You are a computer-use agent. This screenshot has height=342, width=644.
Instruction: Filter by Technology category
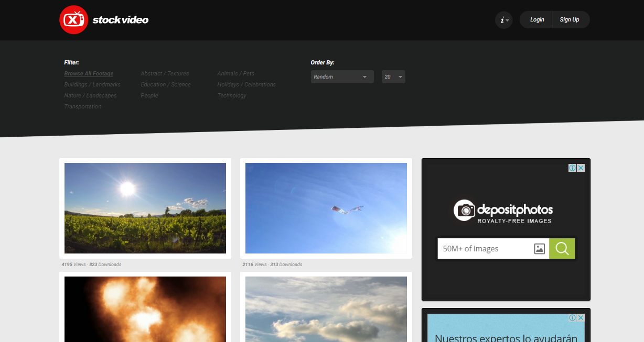232,96
